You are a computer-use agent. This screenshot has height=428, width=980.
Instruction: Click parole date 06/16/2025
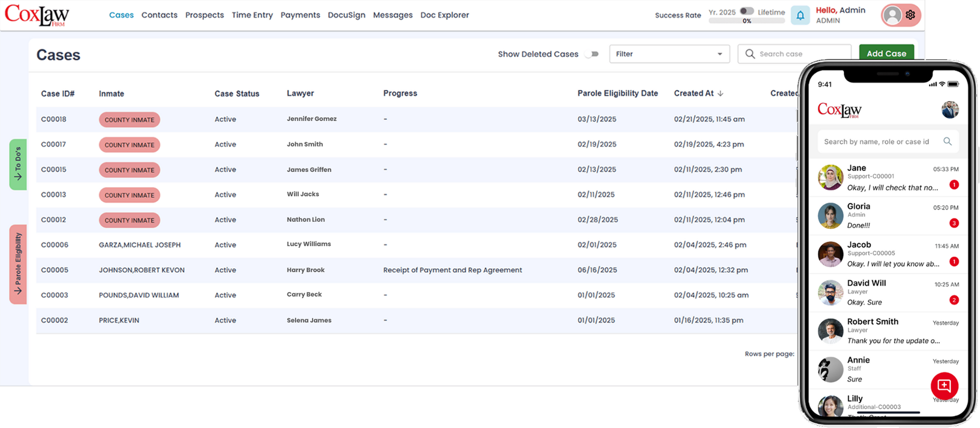(597, 270)
